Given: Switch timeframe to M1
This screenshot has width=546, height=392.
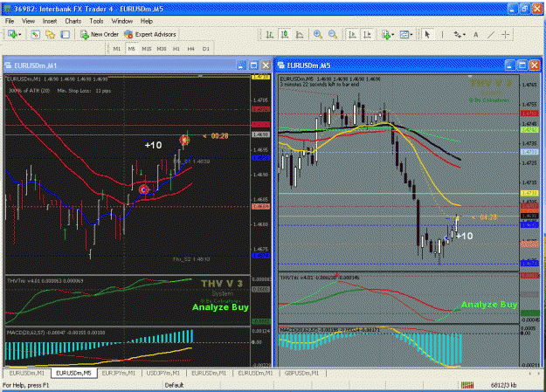Looking at the screenshot, I should point(117,49).
